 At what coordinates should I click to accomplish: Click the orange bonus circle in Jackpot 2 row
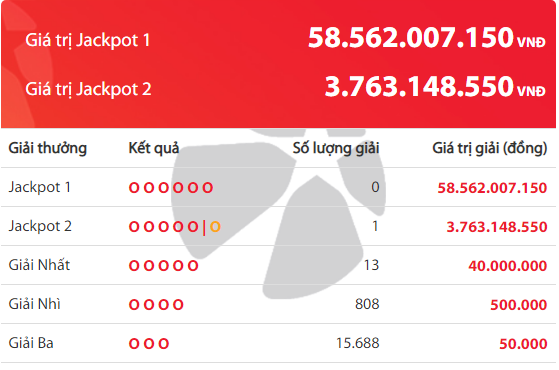pos(215,227)
